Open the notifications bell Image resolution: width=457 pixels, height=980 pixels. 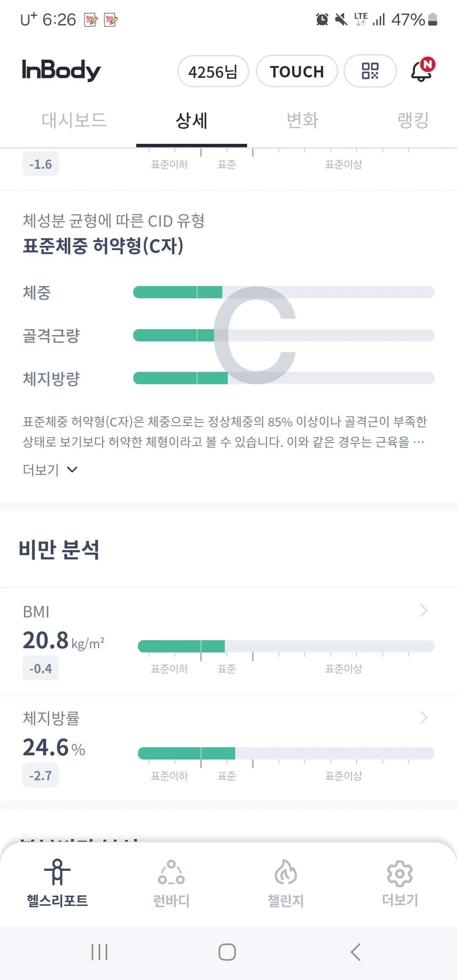pyautogui.click(x=422, y=70)
